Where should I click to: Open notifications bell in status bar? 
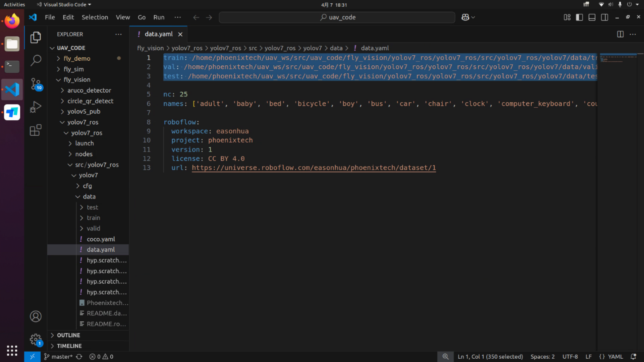[x=633, y=357]
